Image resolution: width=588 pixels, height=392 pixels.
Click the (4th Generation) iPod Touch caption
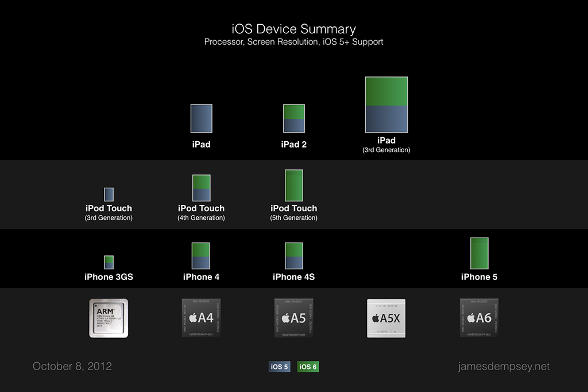click(x=202, y=218)
